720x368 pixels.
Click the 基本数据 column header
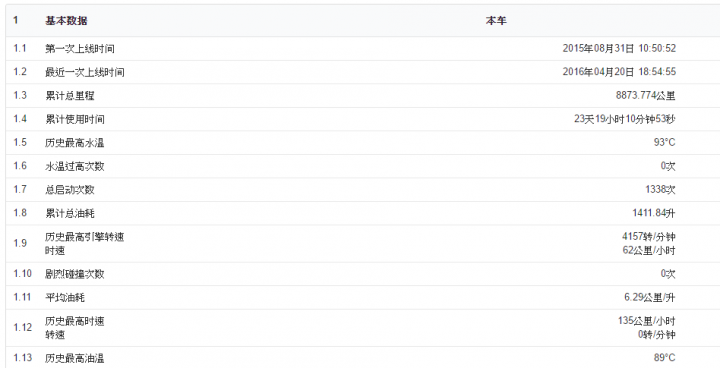pos(66,21)
